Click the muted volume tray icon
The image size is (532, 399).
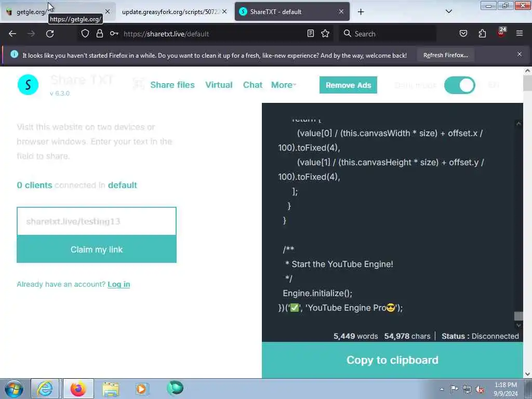pos(480,389)
